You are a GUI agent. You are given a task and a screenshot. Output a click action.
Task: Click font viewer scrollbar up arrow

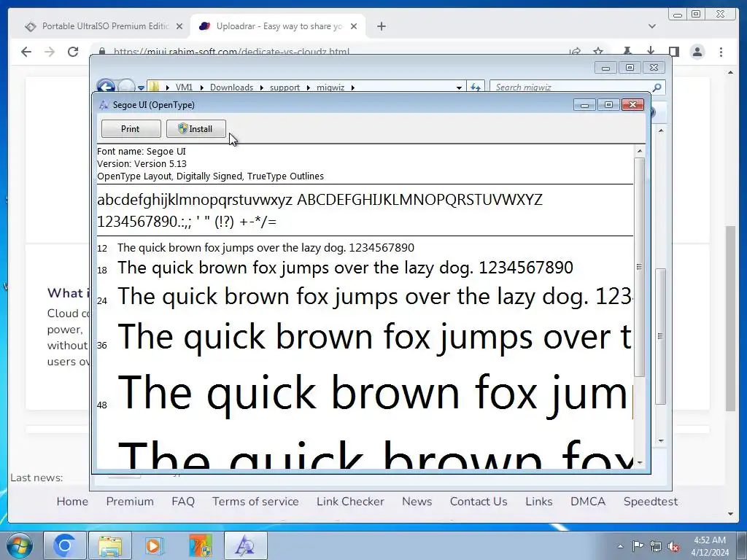coord(639,151)
